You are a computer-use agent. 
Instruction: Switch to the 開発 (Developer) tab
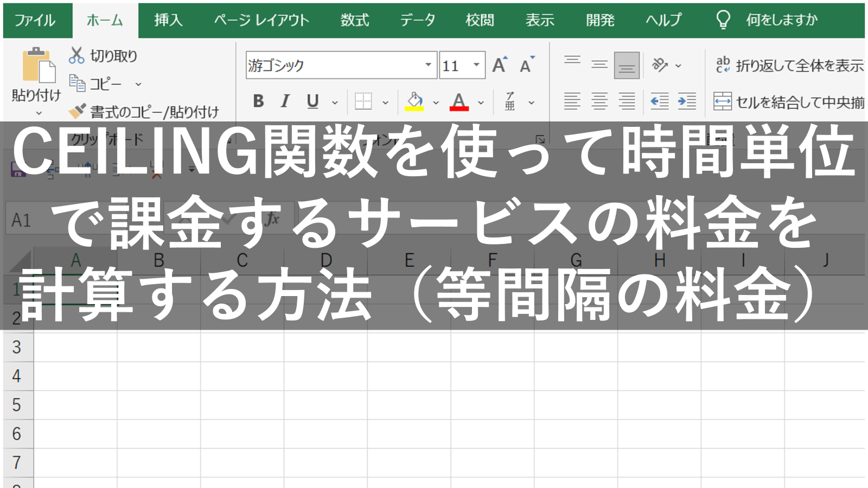[x=600, y=21]
